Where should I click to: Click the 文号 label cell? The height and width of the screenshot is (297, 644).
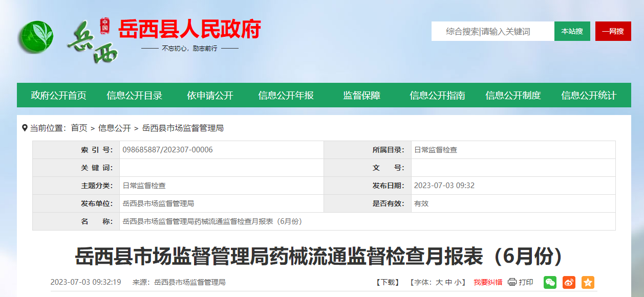[368, 168]
